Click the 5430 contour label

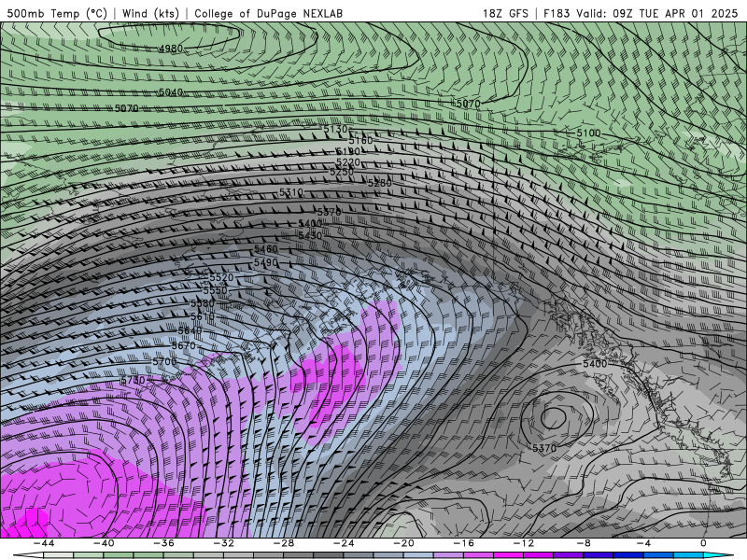(310, 235)
